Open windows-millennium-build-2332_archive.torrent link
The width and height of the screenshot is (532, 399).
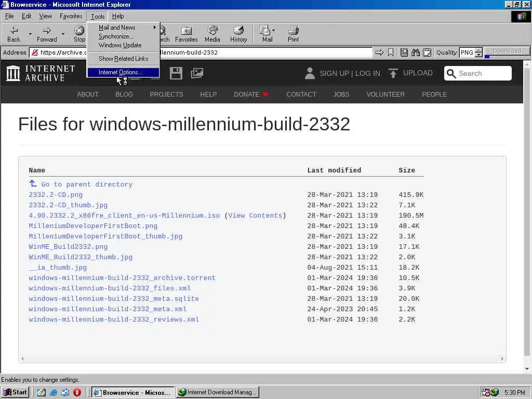122,278
